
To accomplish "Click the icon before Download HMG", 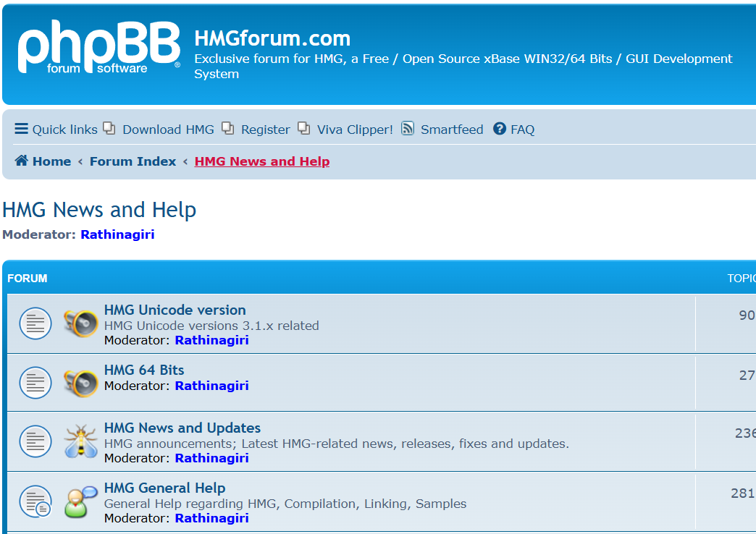I will coord(109,128).
